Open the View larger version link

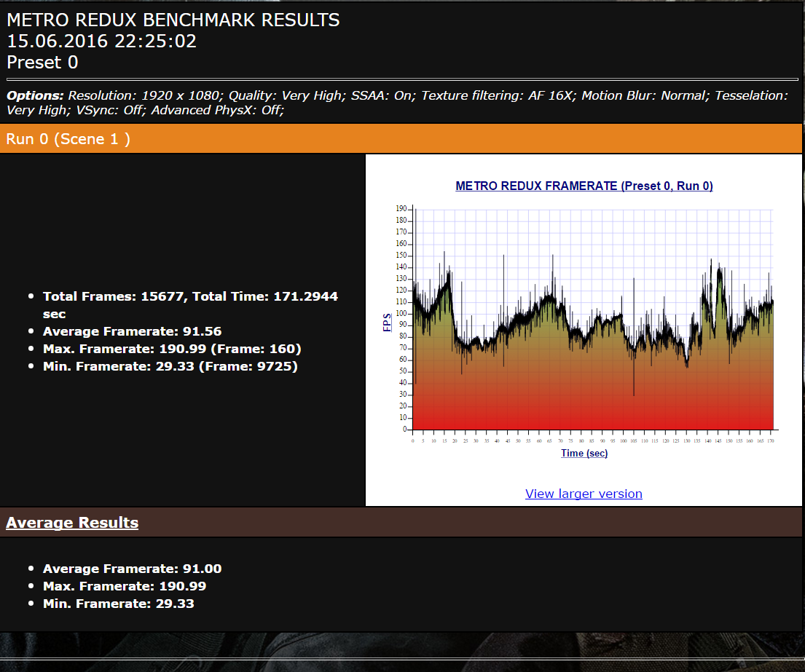click(x=584, y=494)
